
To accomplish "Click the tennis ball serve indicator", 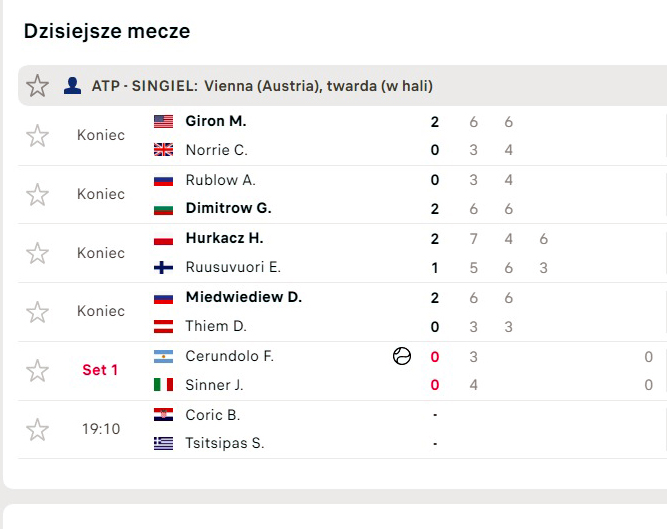I will pyautogui.click(x=402, y=356).
